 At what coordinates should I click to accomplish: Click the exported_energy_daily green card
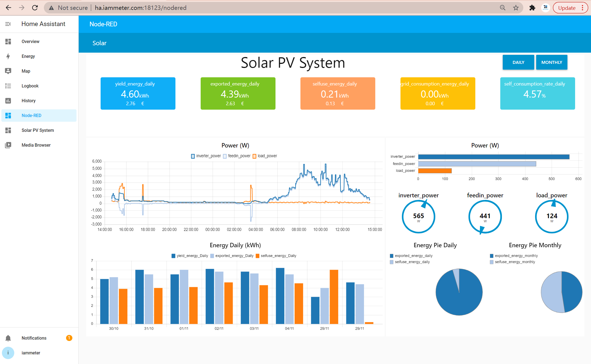235,92
